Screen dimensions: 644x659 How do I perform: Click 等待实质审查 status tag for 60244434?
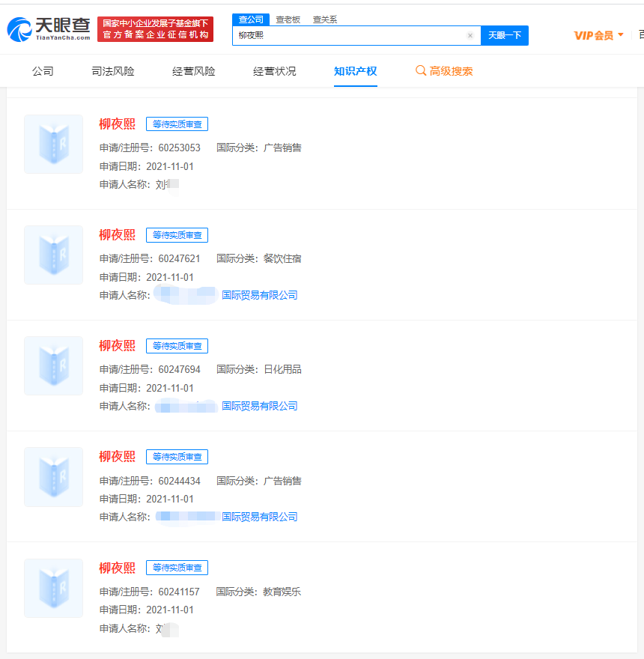tap(177, 457)
